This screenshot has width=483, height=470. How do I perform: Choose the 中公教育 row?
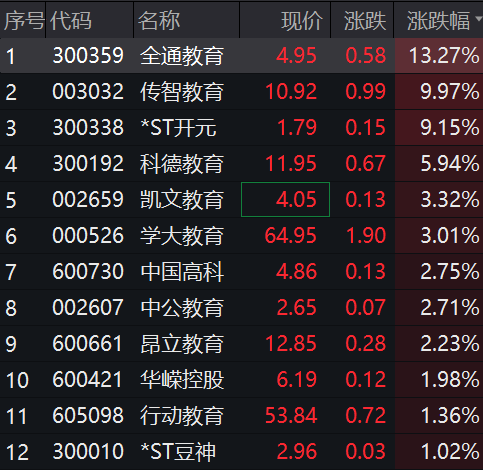point(241,307)
